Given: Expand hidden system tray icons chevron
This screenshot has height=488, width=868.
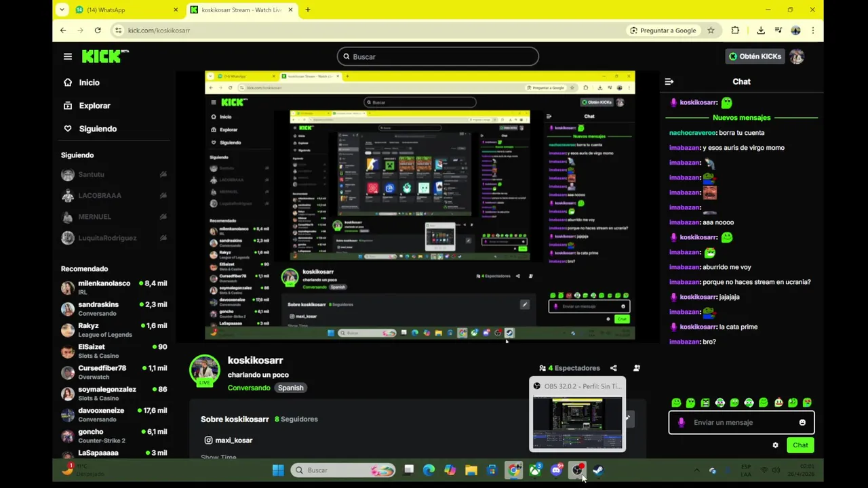Looking at the screenshot, I should pyautogui.click(x=696, y=470).
